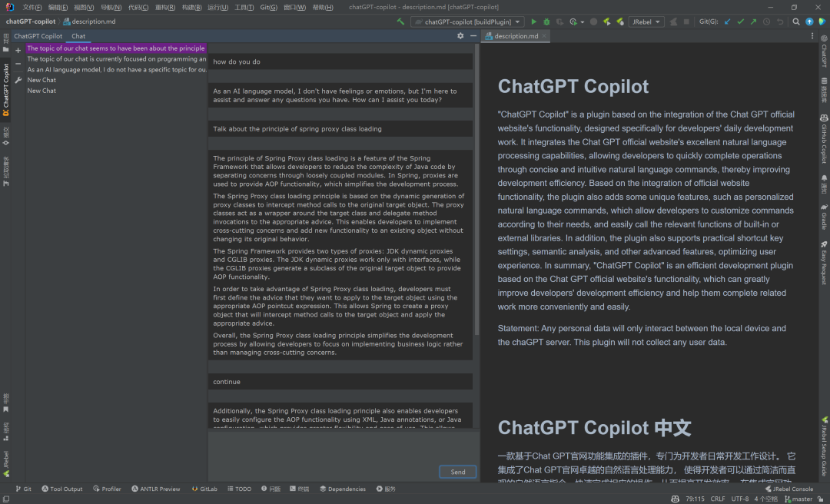Screen dimensions: 830x504
Task: Click the chat message input field
Action: tap(344, 447)
